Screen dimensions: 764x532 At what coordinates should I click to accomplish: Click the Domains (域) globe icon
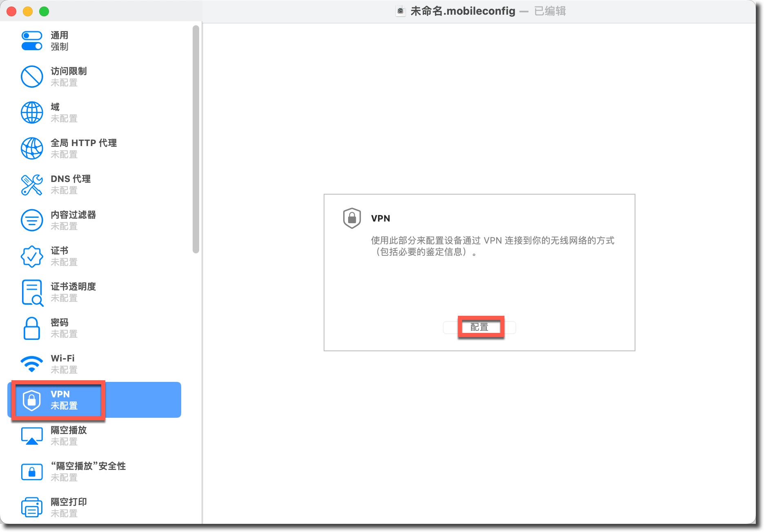[x=32, y=113]
